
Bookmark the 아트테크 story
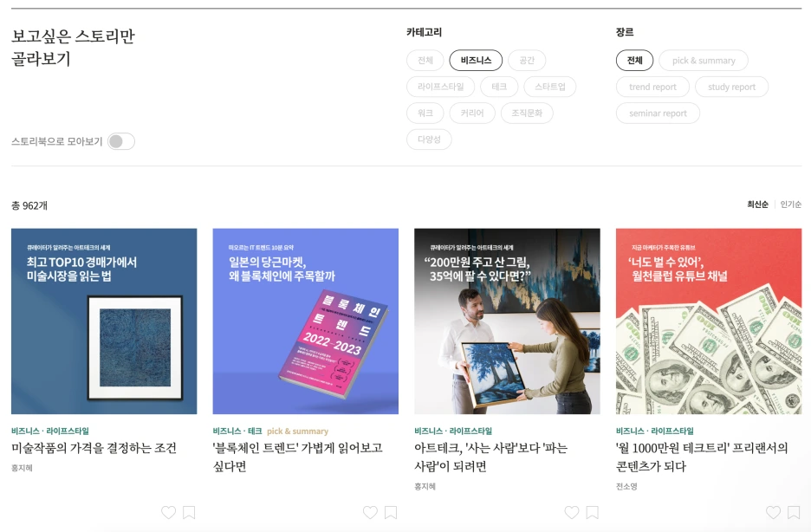pos(592,512)
